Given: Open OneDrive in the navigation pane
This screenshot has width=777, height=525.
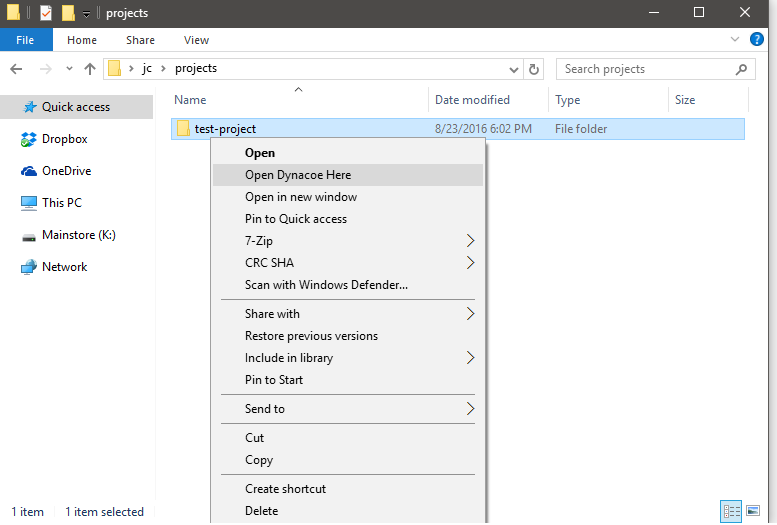Looking at the screenshot, I should (66, 171).
